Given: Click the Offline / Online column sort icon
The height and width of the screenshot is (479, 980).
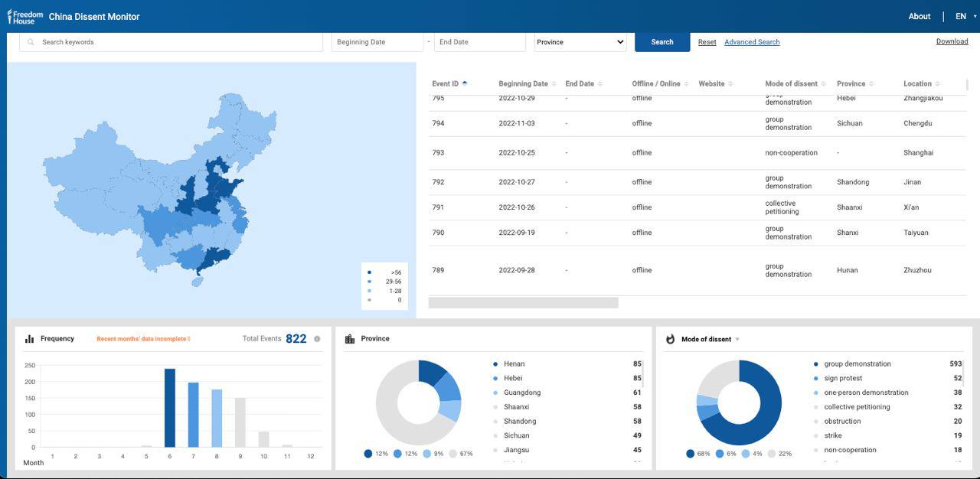Looking at the screenshot, I should point(687,84).
